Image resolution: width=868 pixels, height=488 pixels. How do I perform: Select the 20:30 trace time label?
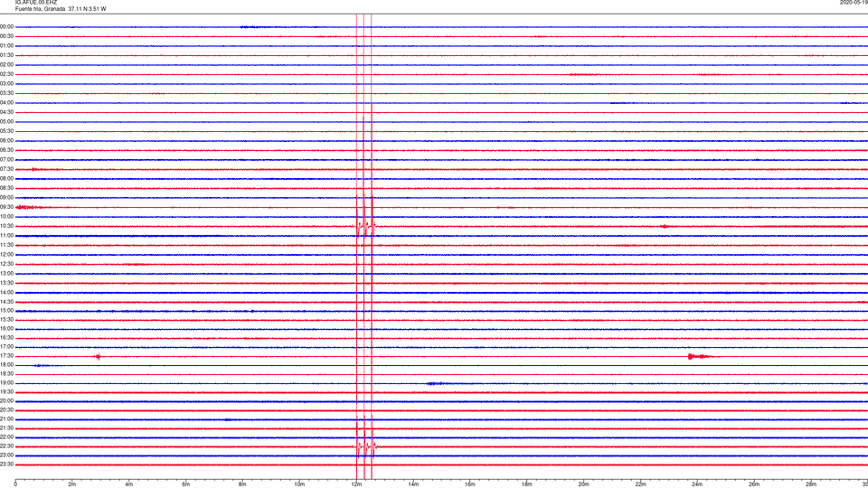(7, 410)
